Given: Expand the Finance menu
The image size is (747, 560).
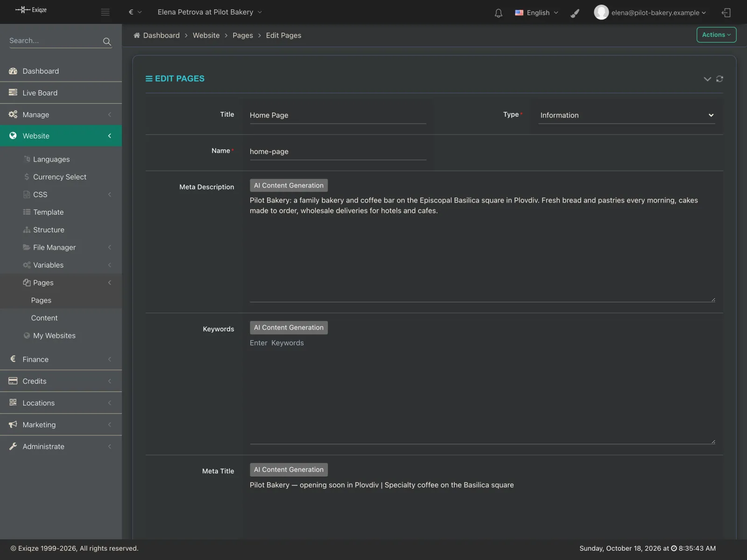Looking at the screenshot, I should 61,359.
